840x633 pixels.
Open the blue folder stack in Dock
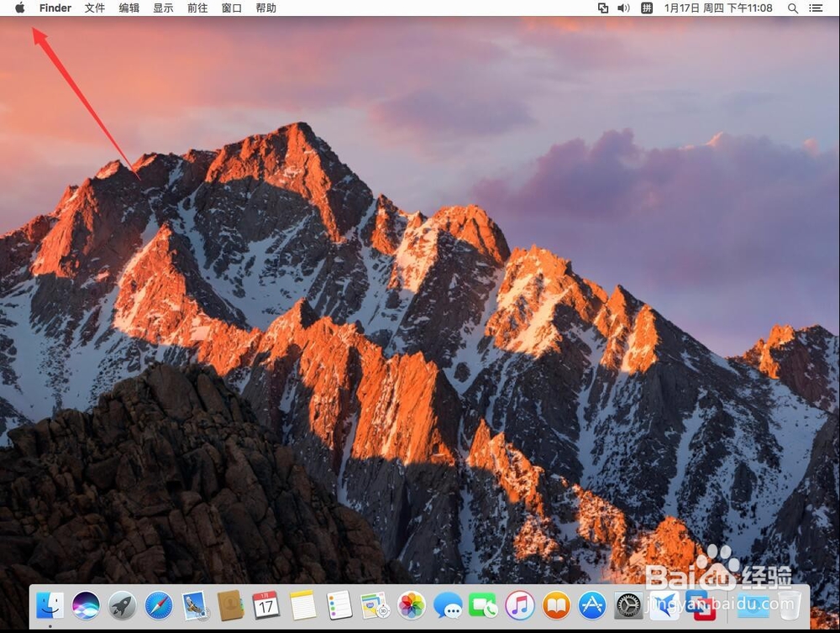point(753,605)
